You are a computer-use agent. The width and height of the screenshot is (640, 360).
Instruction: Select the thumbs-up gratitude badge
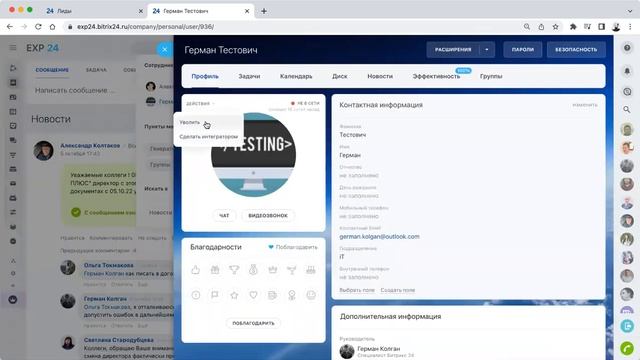pyautogui.click(x=196, y=270)
